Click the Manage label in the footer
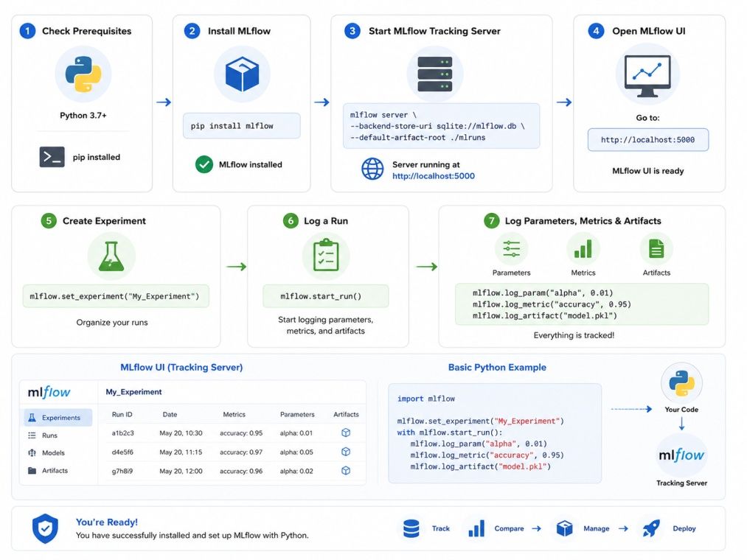 pyautogui.click(x=597, y=528)
